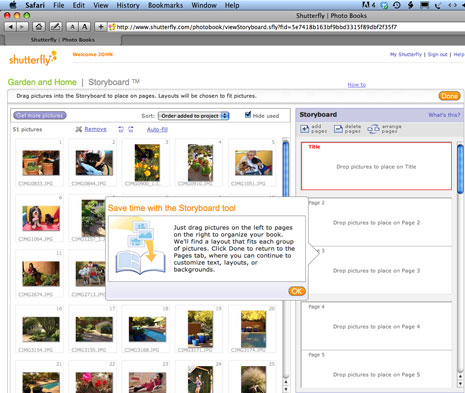Select picture number 4 potted plants thumbnail
The image size is (465, 393).
200,163
